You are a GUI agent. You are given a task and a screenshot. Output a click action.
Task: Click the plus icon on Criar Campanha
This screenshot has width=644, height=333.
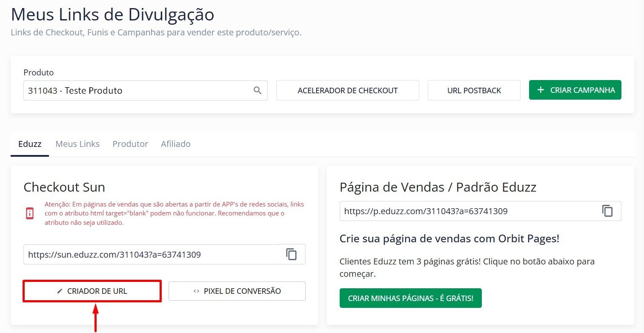click(541, 90)
